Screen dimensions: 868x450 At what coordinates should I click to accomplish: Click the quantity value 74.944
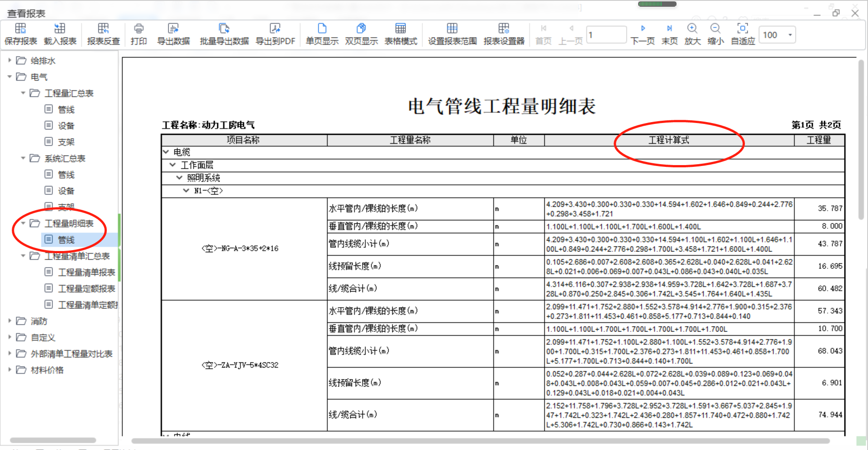pos(830,415)
